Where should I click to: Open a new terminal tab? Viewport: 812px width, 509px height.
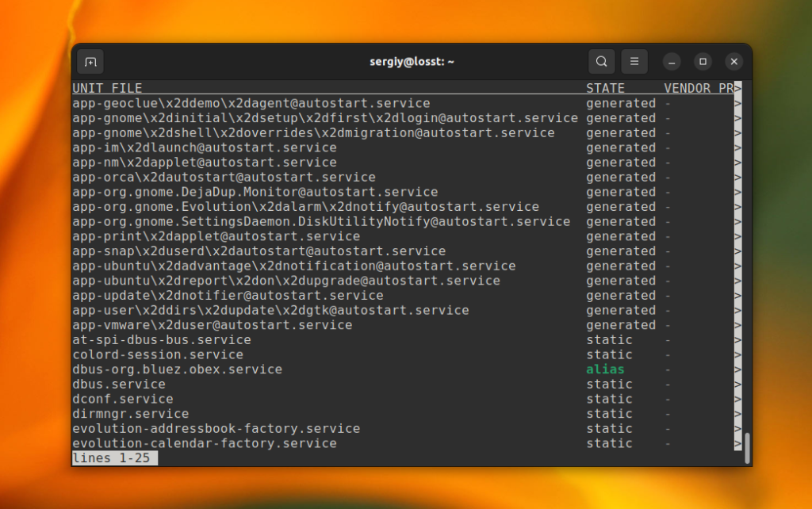pyautogui.click(x=90, y=62)
